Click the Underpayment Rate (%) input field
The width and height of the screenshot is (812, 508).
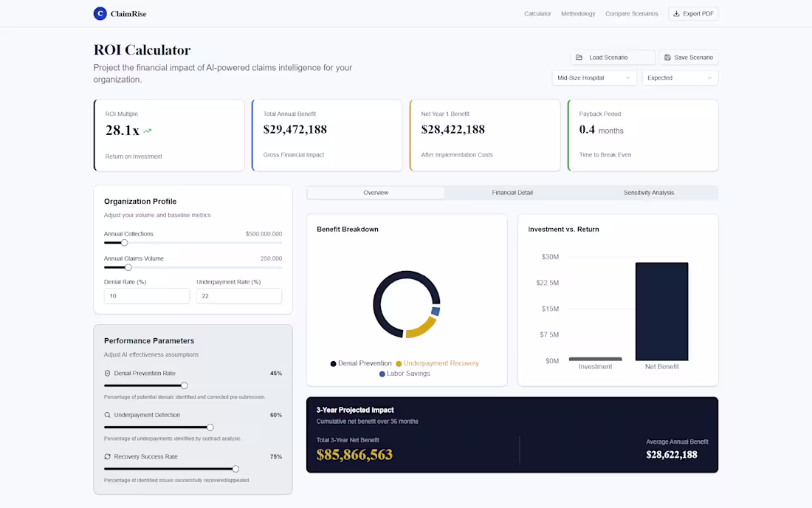238,295
